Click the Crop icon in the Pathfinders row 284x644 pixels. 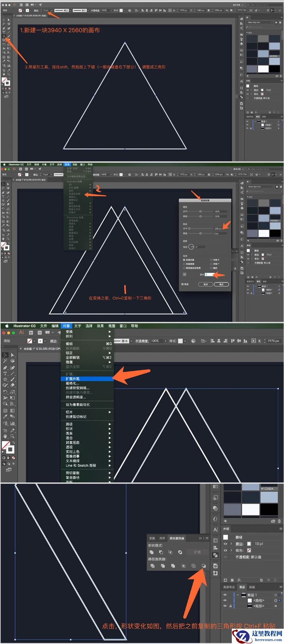(x=183, y=566)
